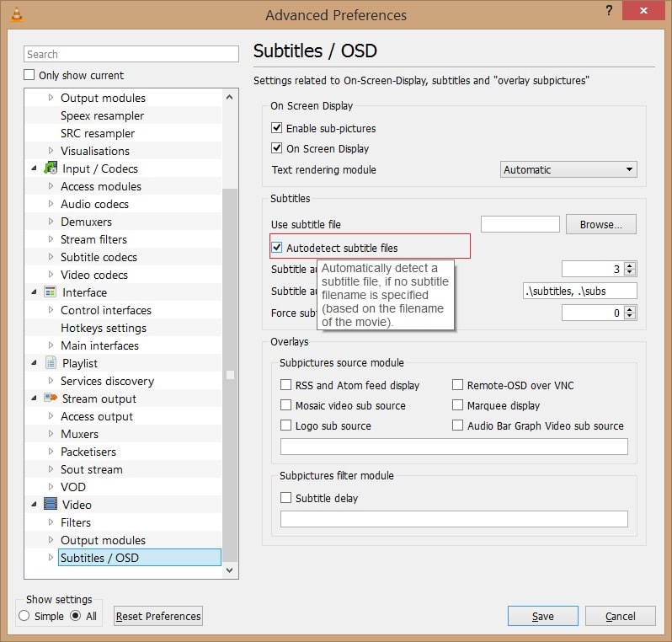The width and height of the screenshot is (672, 642).
Task: Expand the Audio codecs tree node
Action: pos(51,205)
